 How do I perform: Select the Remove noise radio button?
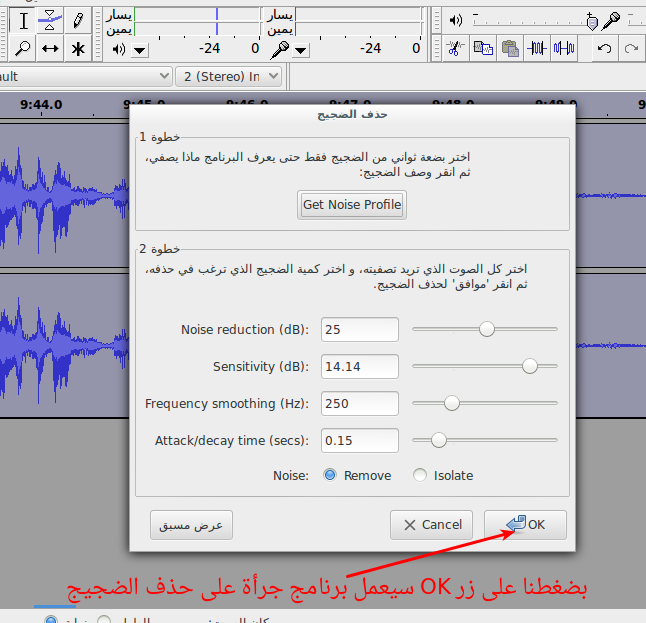pyautogui.click(x=330, y=475)
